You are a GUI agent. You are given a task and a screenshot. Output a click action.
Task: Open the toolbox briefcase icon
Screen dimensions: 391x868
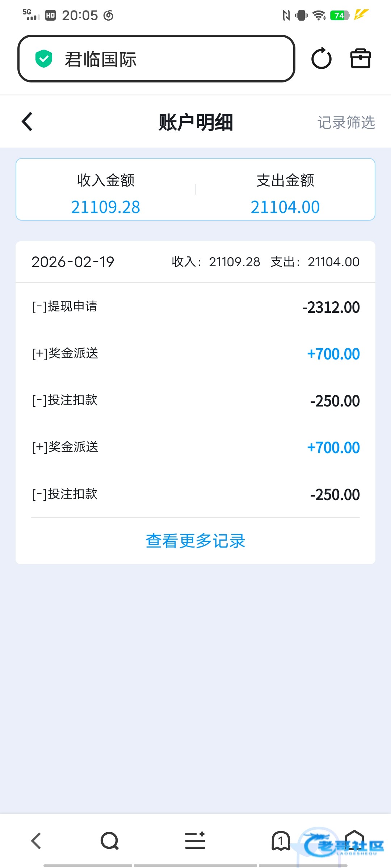[x=360, y=59]
